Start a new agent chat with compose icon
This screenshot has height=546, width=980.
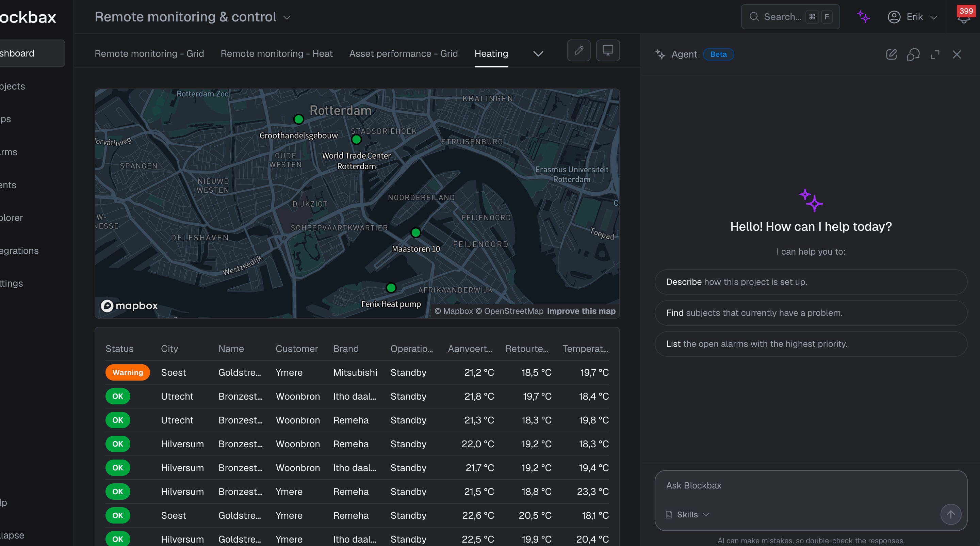click(x=892, y=54)
